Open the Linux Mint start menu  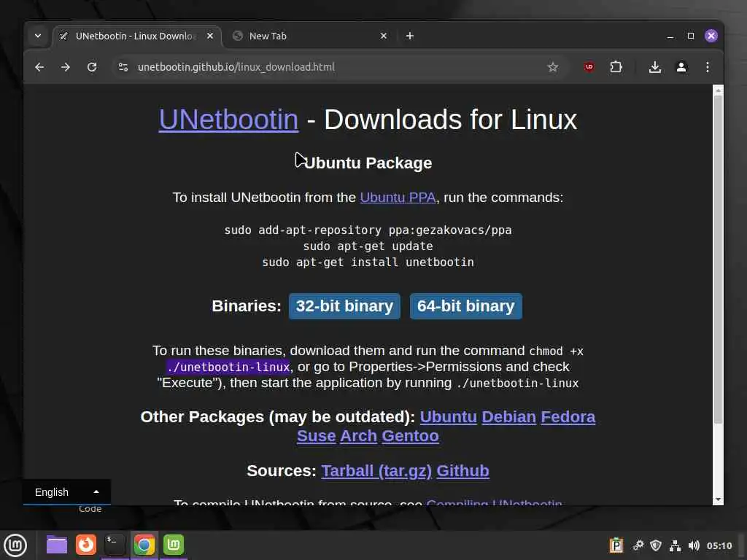(15, 545)
